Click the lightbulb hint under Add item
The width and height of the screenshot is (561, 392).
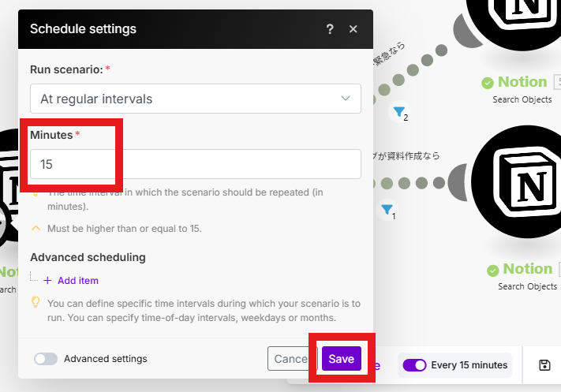tap(36, 303)
